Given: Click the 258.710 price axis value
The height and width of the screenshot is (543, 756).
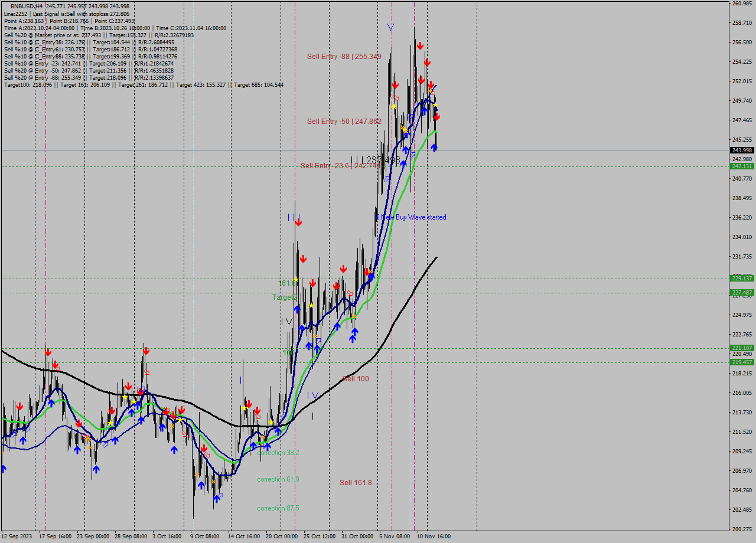Looking at the screenshot, I should point(742,23).
